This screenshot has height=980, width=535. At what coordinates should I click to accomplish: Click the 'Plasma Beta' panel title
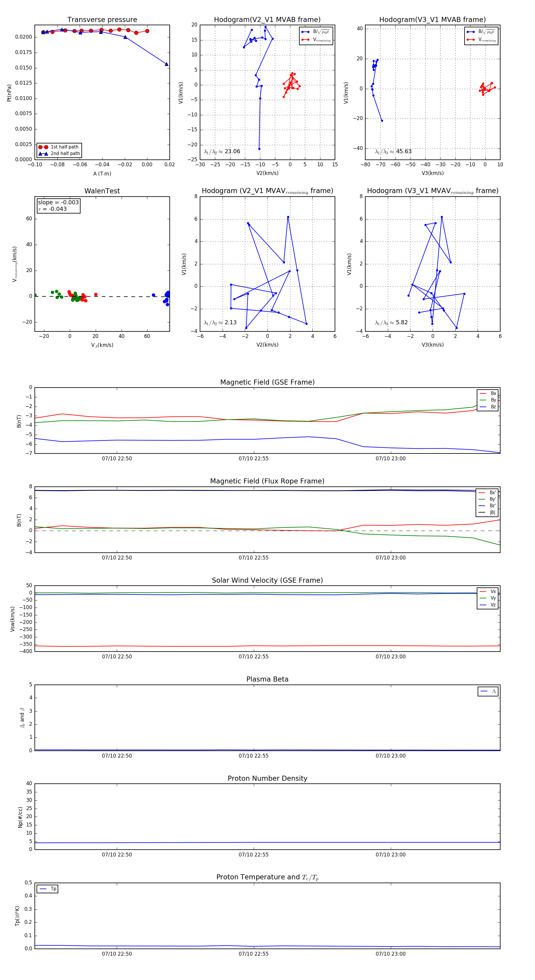pos(267,679)
